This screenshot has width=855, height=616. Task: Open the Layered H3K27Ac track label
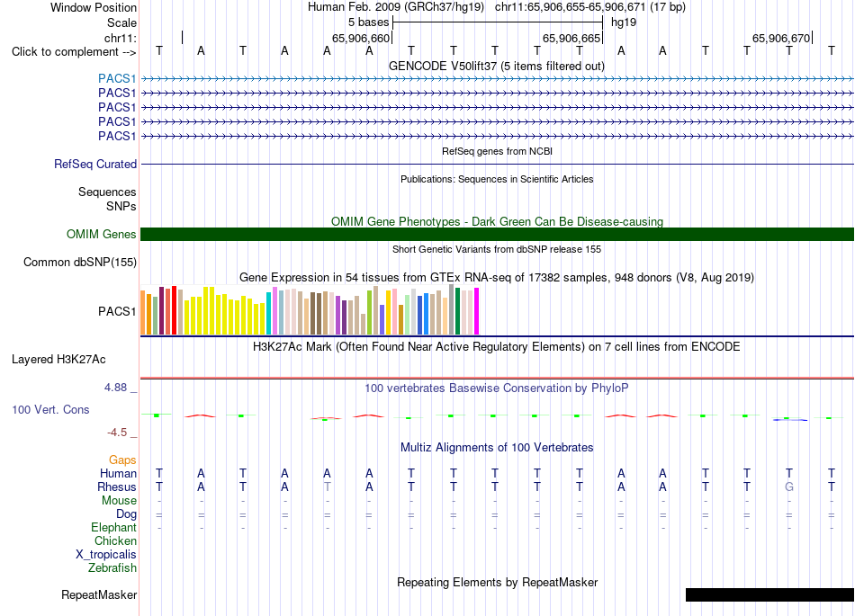[58, 360]
